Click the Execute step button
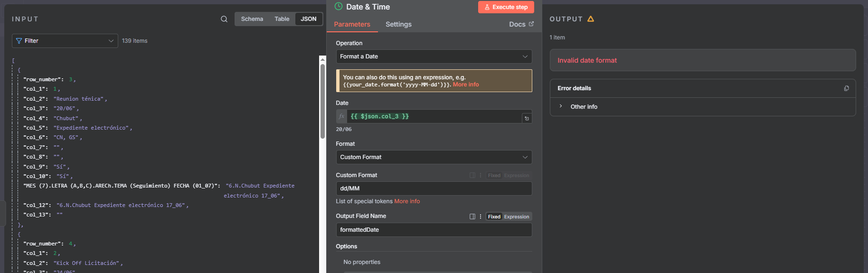 coord(506,7)
